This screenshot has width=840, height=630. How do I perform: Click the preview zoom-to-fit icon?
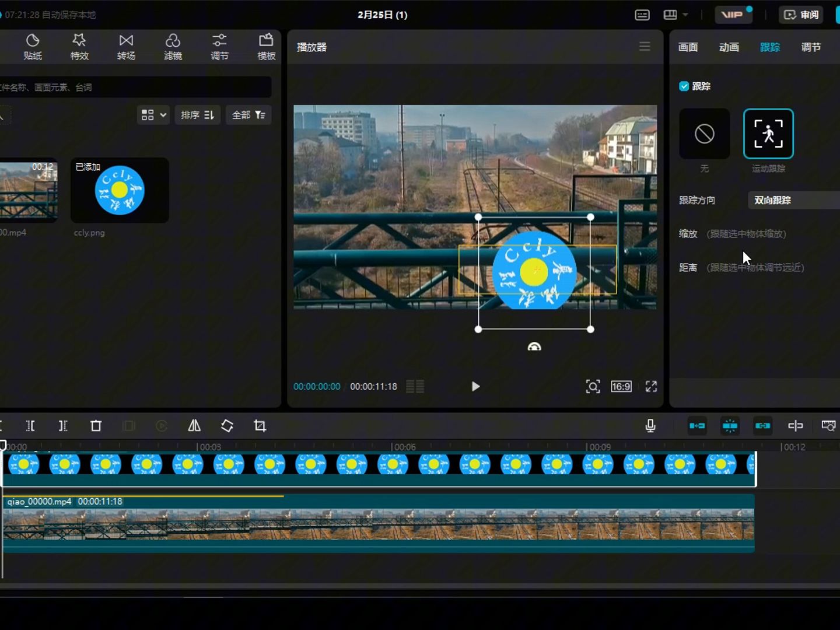pyautogui.click(x=593, y=386)
